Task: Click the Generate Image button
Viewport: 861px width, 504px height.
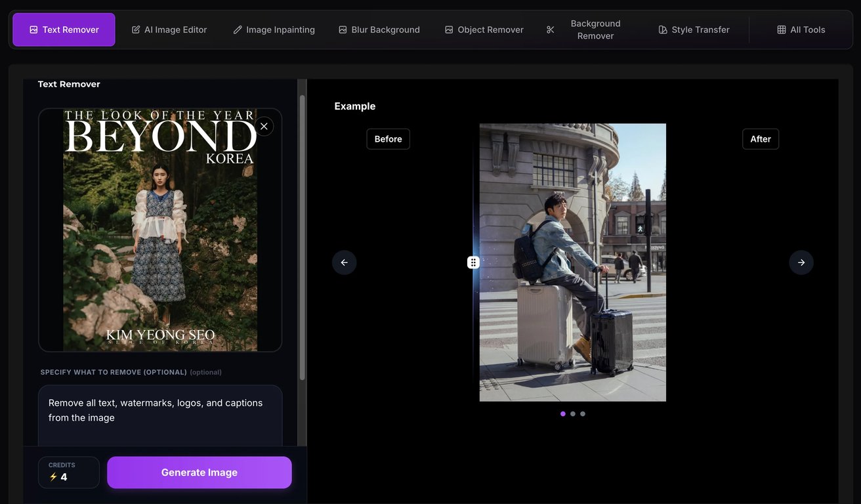Action: click(x=199, y=472)
